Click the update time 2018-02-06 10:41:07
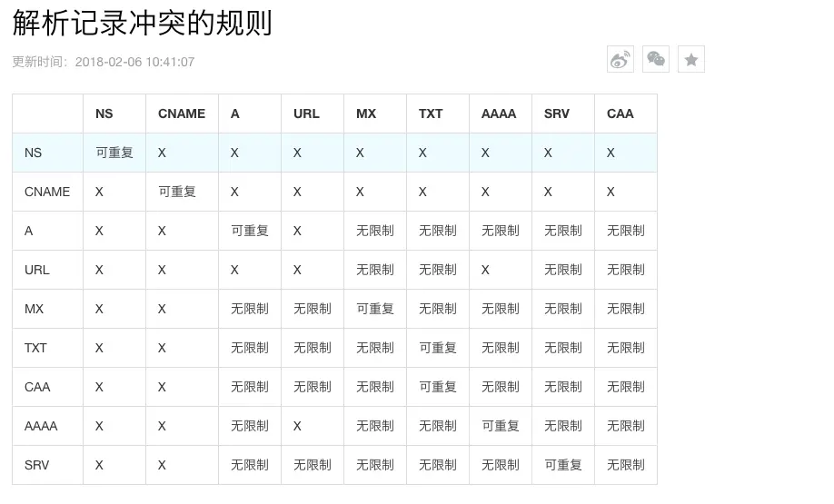The height and width of the screenshot is (504, 834). tap(134, 62)
